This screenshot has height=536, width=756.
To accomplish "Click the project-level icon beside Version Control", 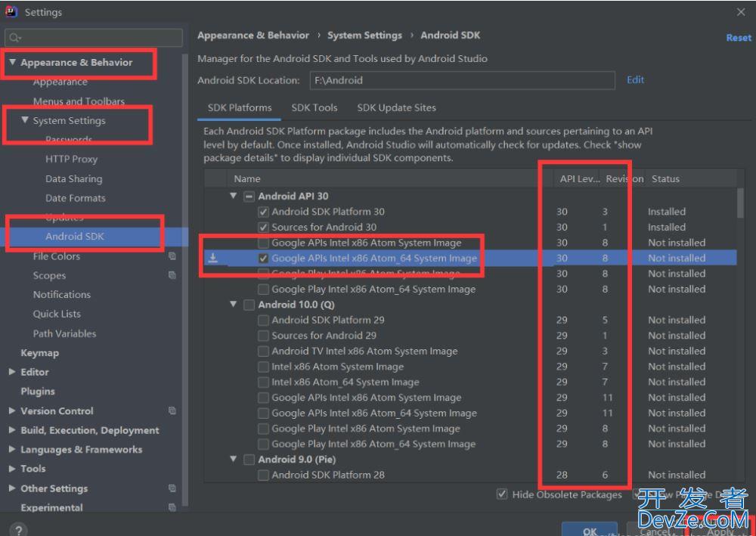I will point(172,411).
